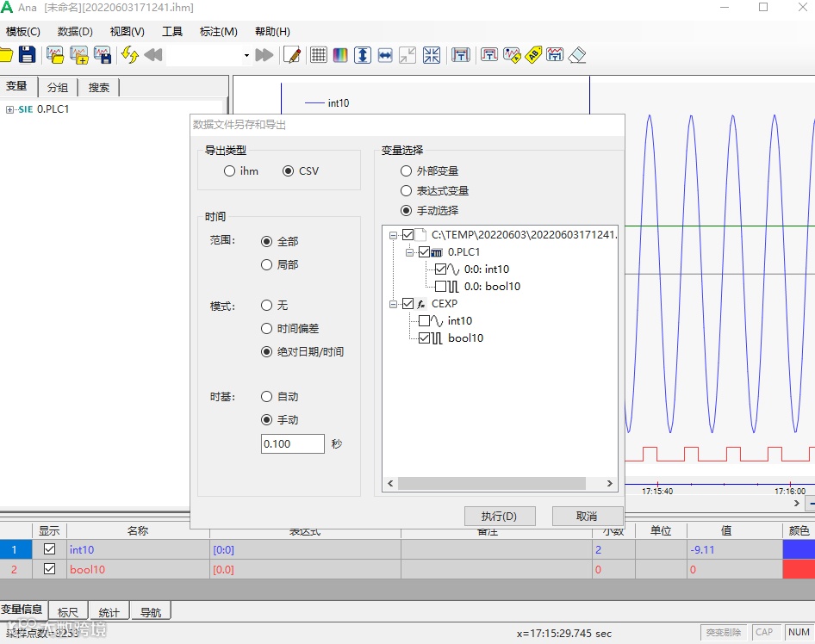The width and height of the screenshot is (815, 644).
Task: Select the CSV export type
Action: pos(301,170)
